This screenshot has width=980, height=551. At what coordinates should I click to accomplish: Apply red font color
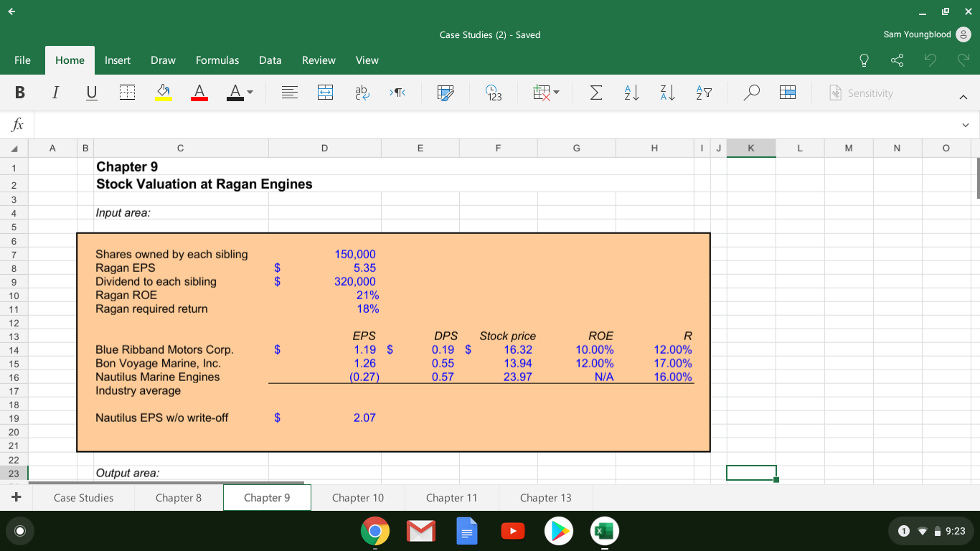pos(199,93)
